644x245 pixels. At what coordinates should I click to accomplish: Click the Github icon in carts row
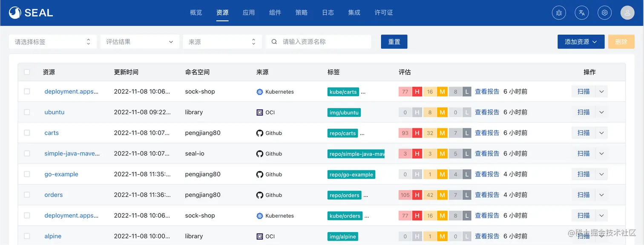click(x=260, y=133)
